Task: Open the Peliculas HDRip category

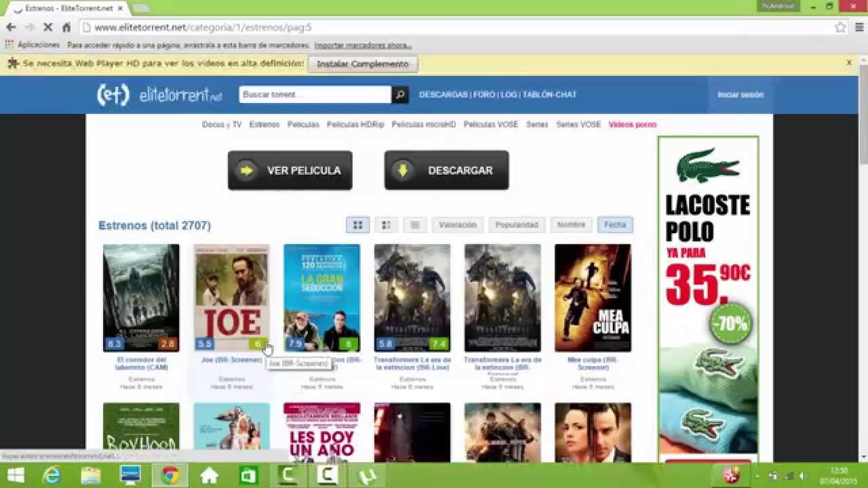Action: pos(355,125)
